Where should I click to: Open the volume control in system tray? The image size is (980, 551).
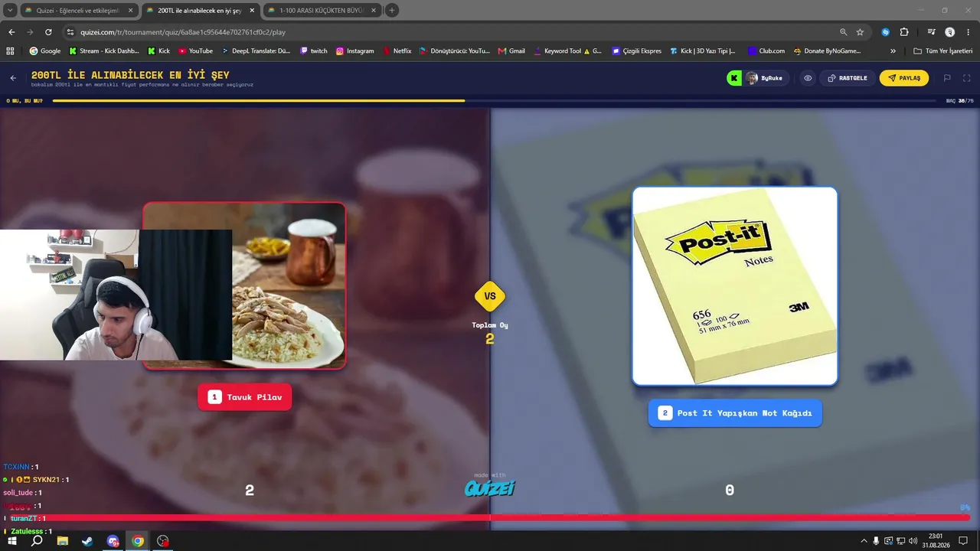tap(913, 541)
